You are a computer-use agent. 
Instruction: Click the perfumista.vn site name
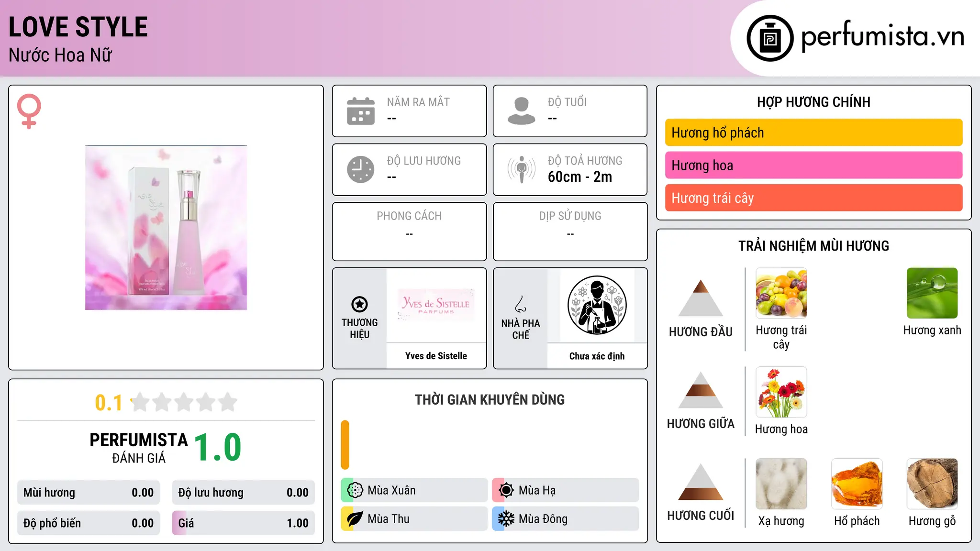[883, 36]
